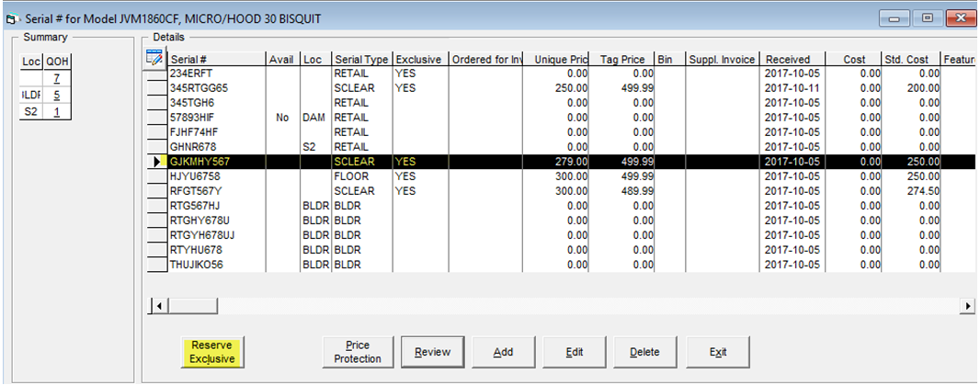Click the horizontal scrollbar left arrow
Screen dimensions: 980x385
(x=159, y=306)
